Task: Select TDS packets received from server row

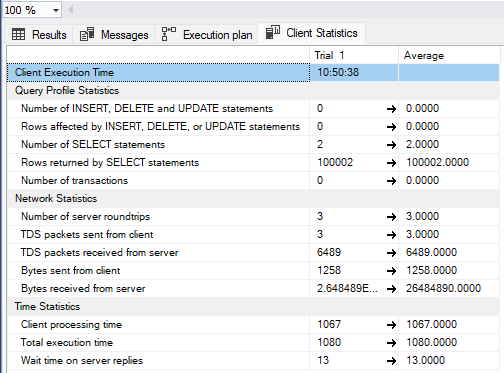Action: click(x=253, y=252)
